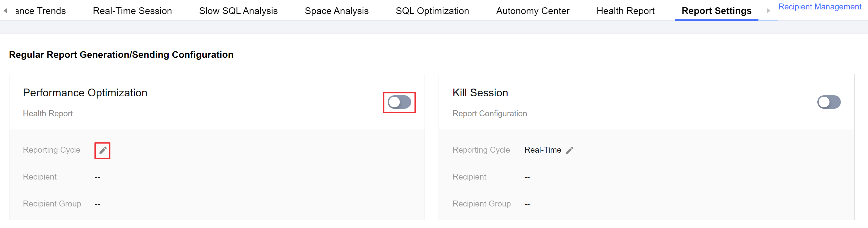Open the Real-Time Session tab

[132, 11]
